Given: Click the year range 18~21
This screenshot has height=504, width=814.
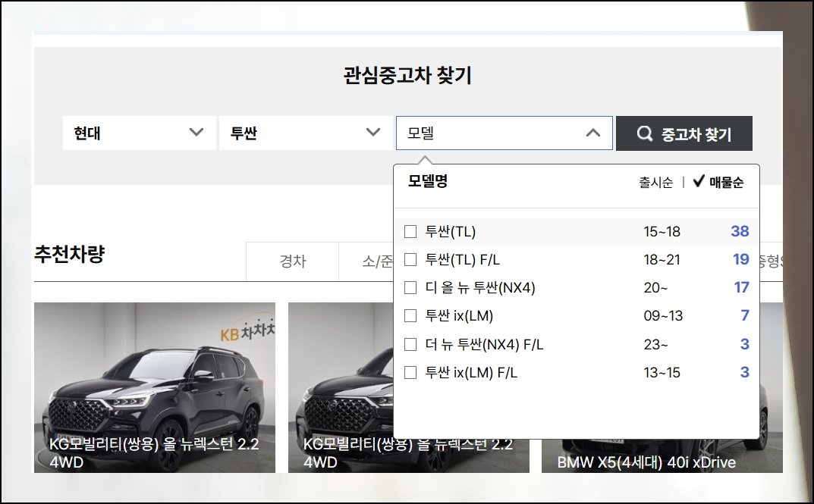Looking at the screenshot, I should [x=662, y=259].
